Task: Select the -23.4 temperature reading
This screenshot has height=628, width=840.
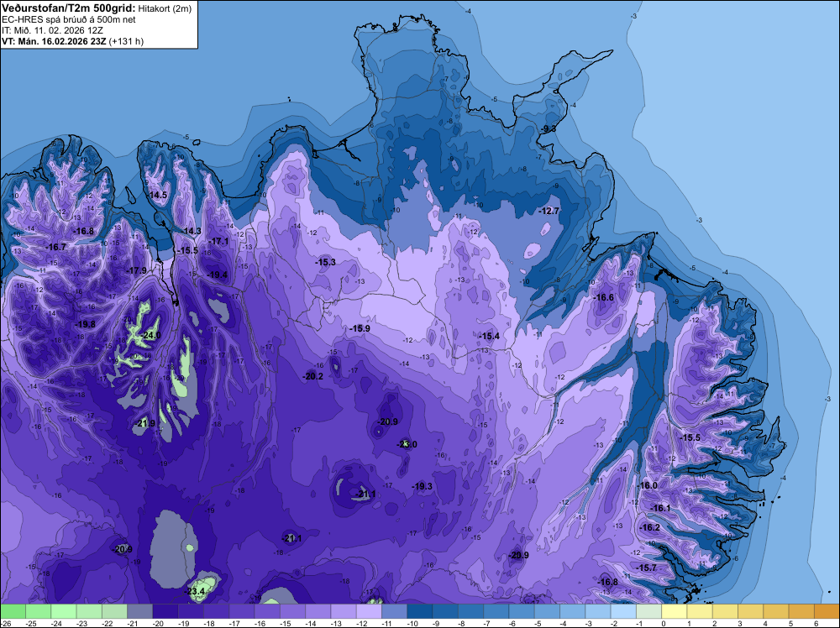Action: (x=196, y=591)
